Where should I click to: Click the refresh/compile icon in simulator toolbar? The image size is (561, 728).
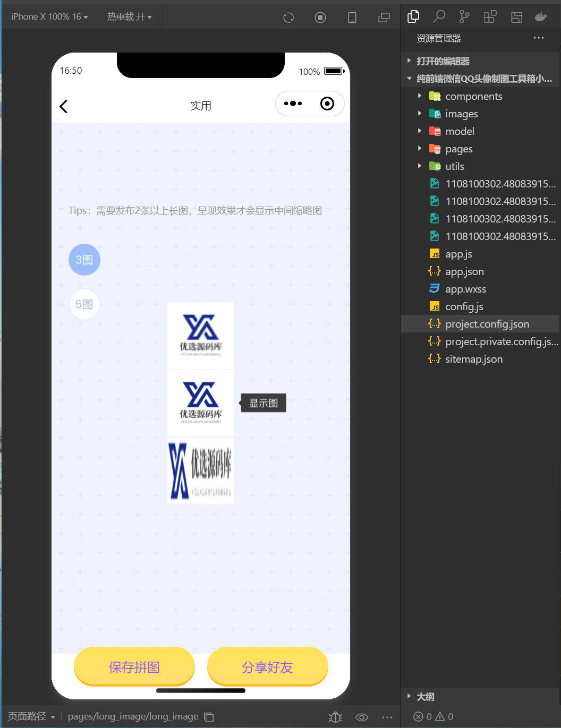(288, 18)
